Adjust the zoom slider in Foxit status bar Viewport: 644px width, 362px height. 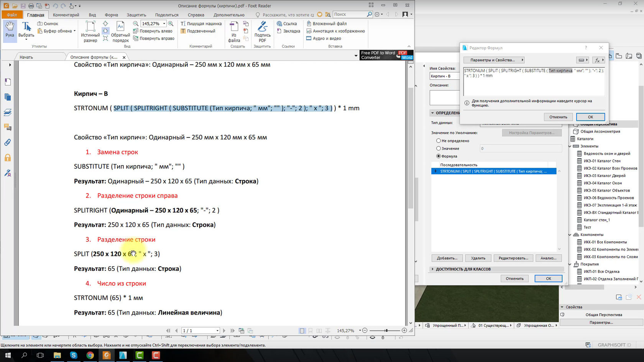386,330
